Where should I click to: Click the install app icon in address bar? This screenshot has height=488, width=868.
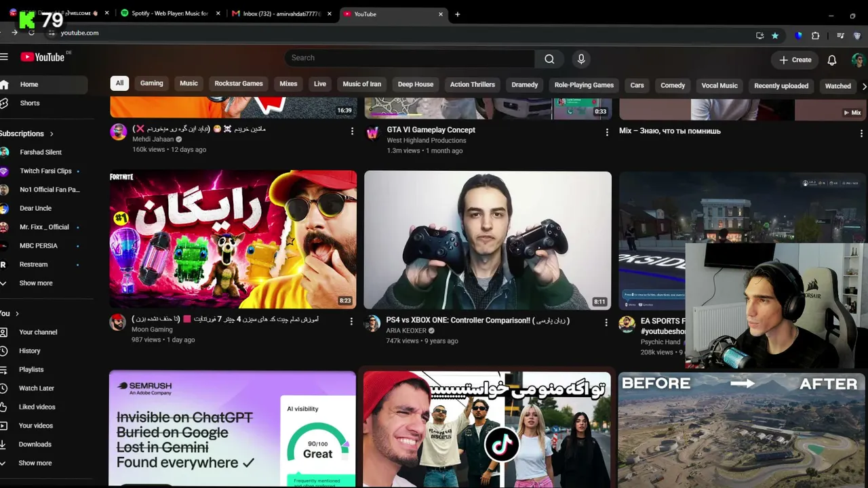point(760,36)
